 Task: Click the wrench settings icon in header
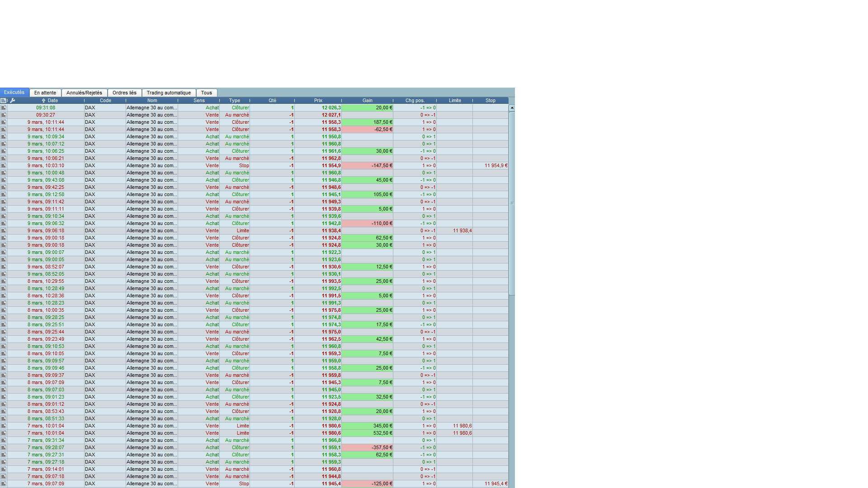click(13, 101)
